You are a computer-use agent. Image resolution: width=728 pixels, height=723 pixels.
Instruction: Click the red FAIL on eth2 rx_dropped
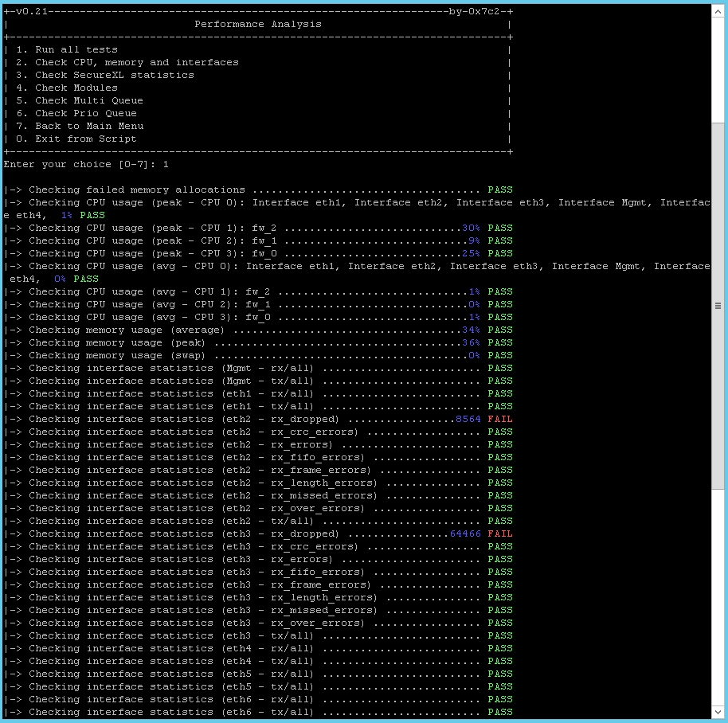(x=500, y=419)
